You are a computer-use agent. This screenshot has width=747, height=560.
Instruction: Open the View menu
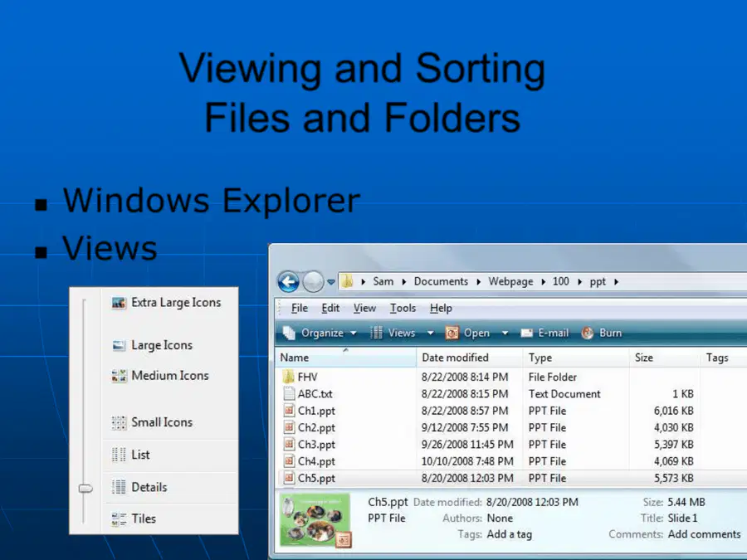(x=364, y=308)
